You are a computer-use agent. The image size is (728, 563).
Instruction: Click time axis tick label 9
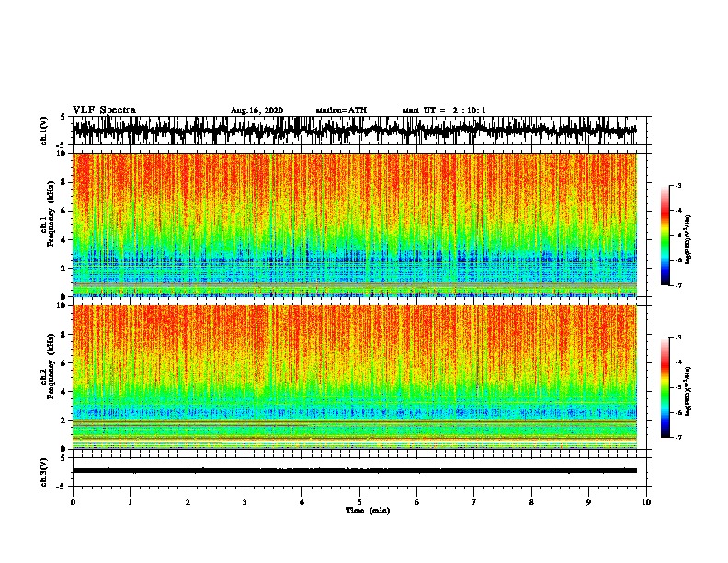(x=588, y=502)
